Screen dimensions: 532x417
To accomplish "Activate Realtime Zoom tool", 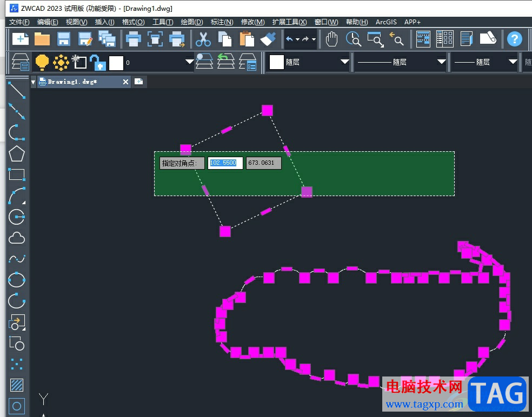I will pyautogui.click(x=353, y=39).
